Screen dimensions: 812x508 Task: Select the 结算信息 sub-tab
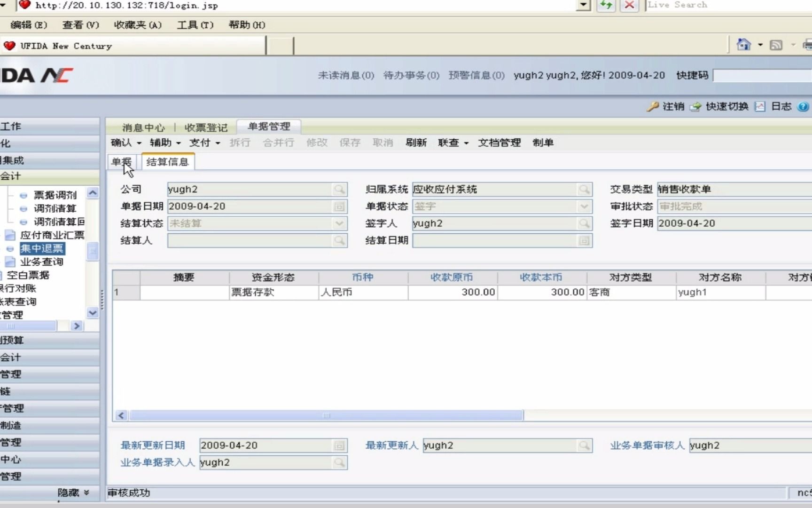pyautogui.click(x=167, y=162)
